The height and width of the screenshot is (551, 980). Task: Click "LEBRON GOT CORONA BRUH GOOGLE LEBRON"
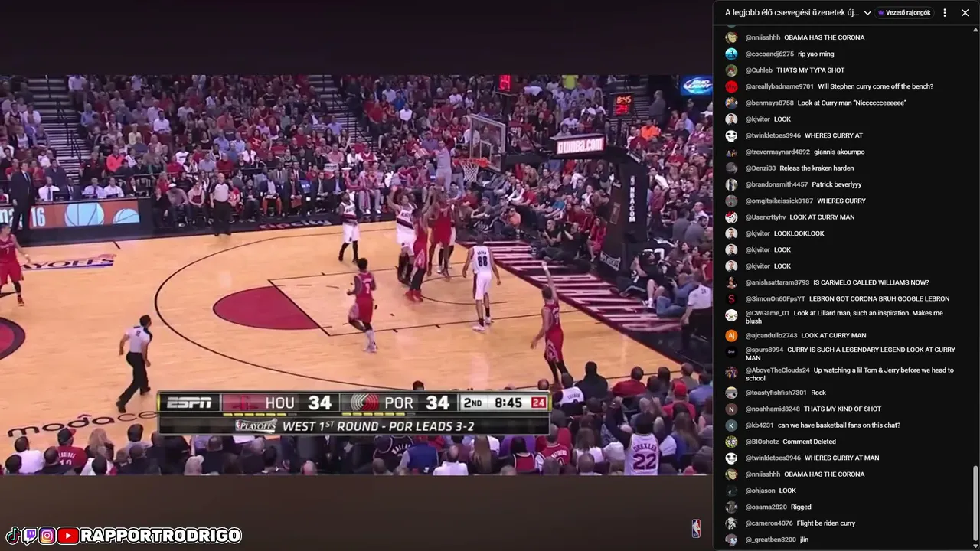pos(880,299)
